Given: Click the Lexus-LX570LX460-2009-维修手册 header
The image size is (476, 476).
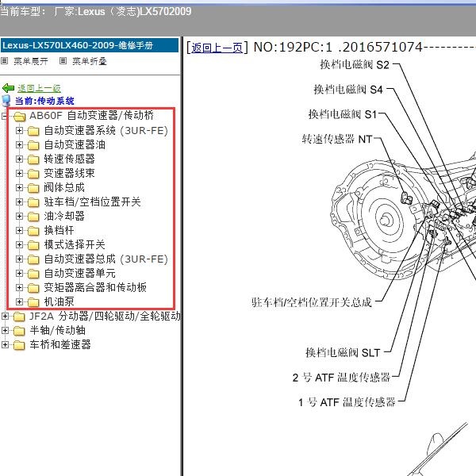Looking at the screenshot, I should pos(90,45).
